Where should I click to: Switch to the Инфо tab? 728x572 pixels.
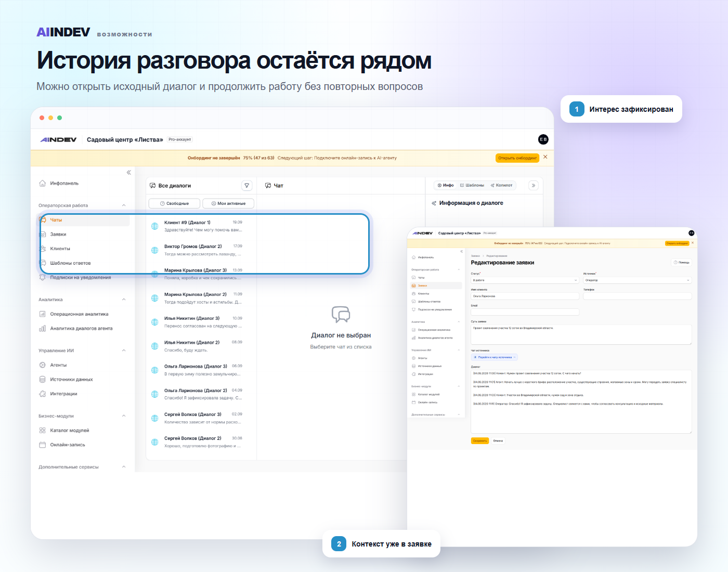click(x=446, y=185)
